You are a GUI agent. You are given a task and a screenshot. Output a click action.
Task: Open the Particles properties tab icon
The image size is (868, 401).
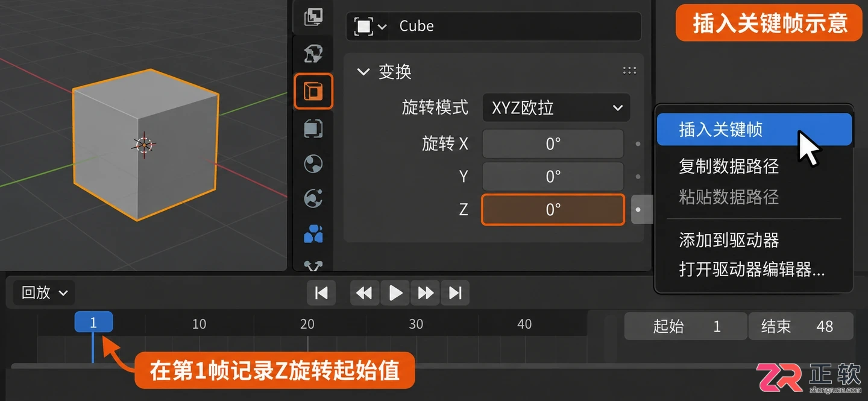coord(313,163)
